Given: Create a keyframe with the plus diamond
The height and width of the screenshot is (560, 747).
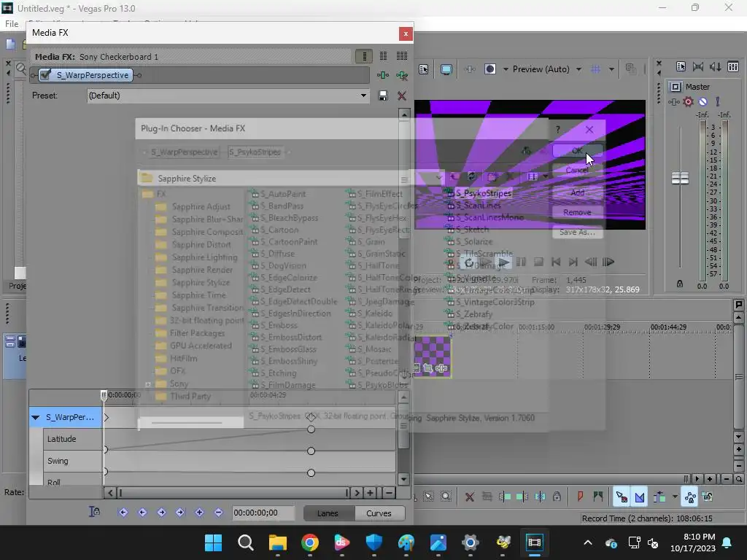Looking at the screenshot, I should pyautogui.click(x=199, y=513).
